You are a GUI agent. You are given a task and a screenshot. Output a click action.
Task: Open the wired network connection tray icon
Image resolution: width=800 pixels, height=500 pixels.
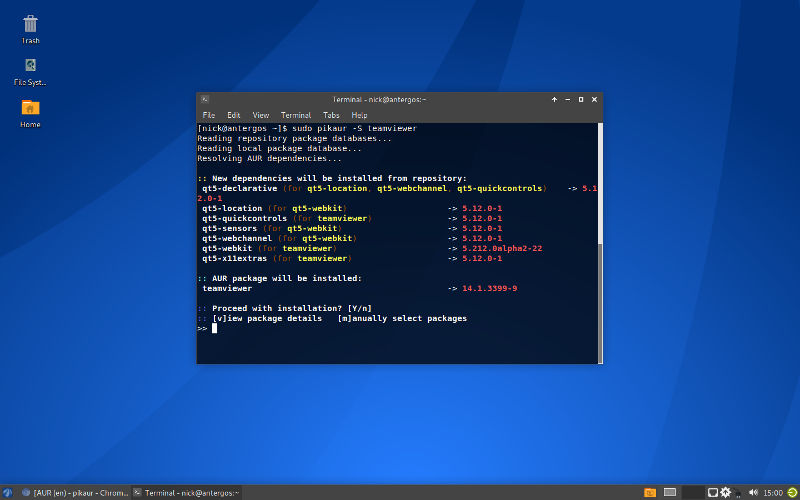pyautogui.click(x=713, y=493)
